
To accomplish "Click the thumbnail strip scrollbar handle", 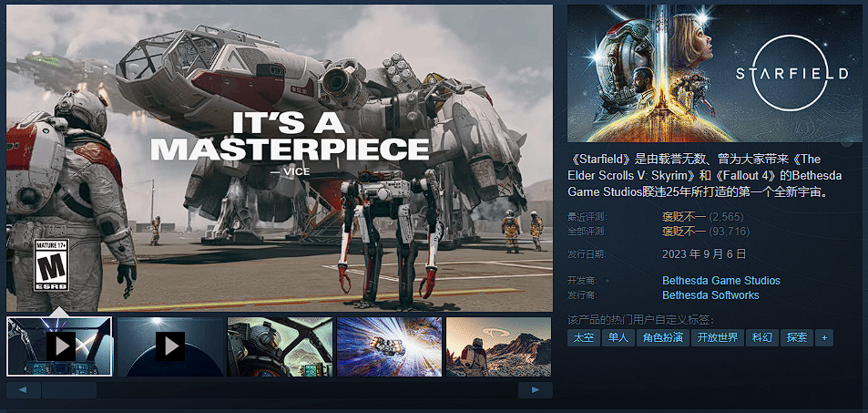I will click(69, 390).
